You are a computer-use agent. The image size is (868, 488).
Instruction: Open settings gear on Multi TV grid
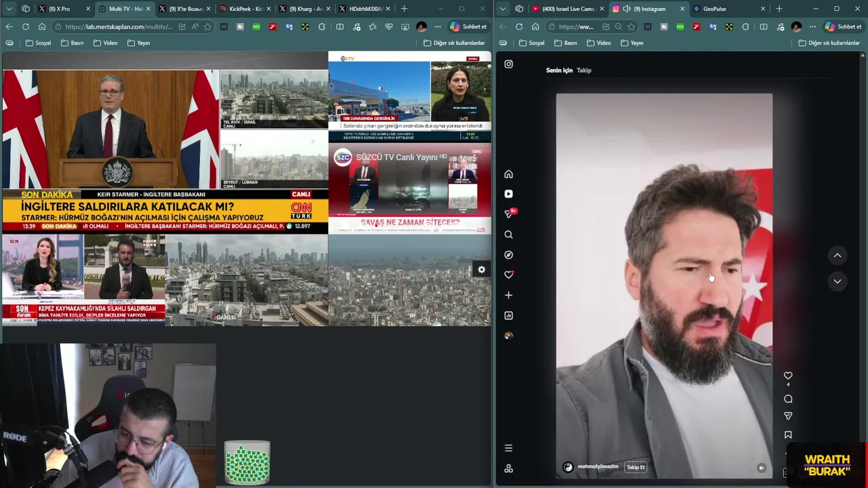pyautogui.click(x=481, y=270)
